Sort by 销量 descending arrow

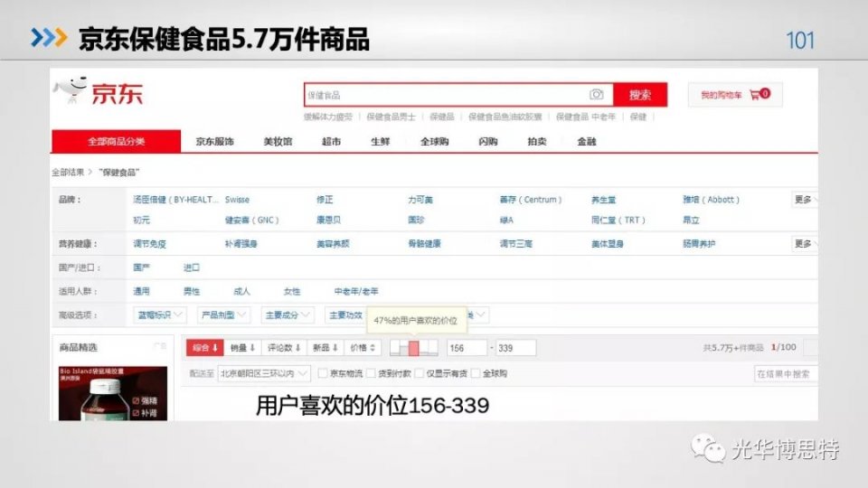pos(242,348)
